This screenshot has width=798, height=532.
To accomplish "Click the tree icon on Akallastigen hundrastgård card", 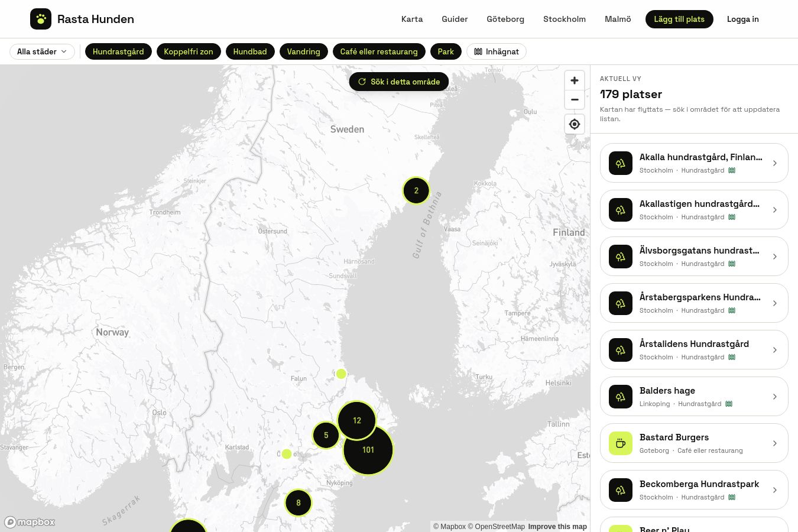I will click(621, 210).
